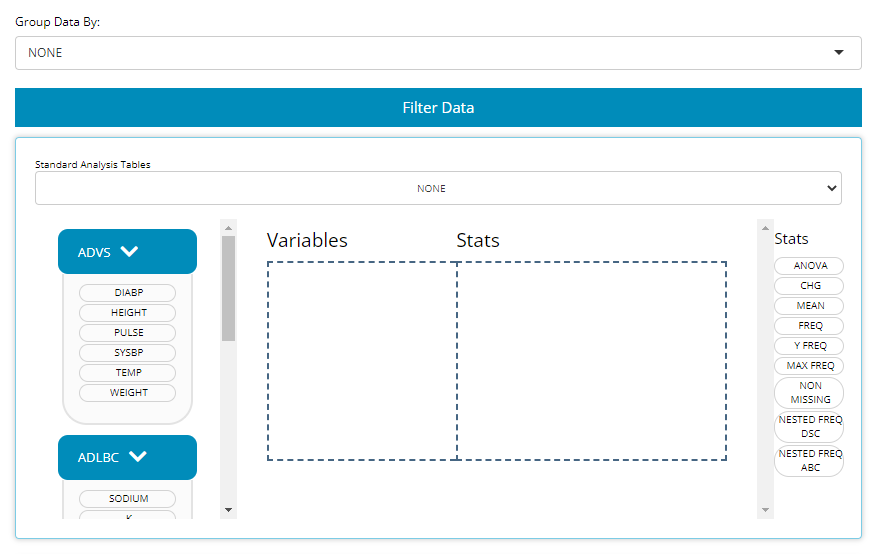Viewport: 879px width, 554px height.
Task: Select the SODIUM variable under ADLBC
Action: [x=128, y=499]
